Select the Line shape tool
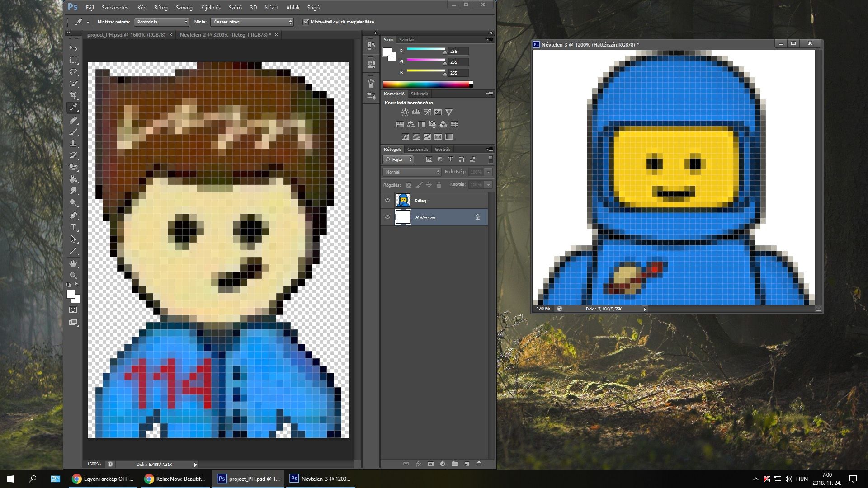Viewport: 868px width, 488px height. click(x=73, y=251)
